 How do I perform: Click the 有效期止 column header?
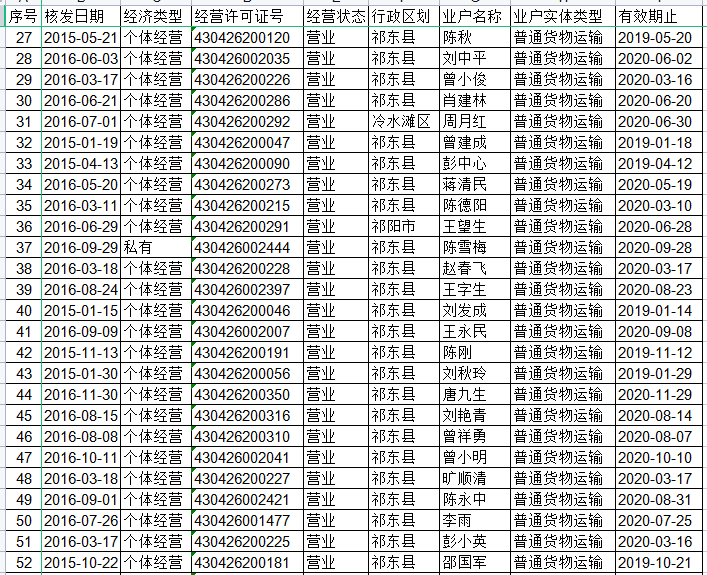point(653,17)
